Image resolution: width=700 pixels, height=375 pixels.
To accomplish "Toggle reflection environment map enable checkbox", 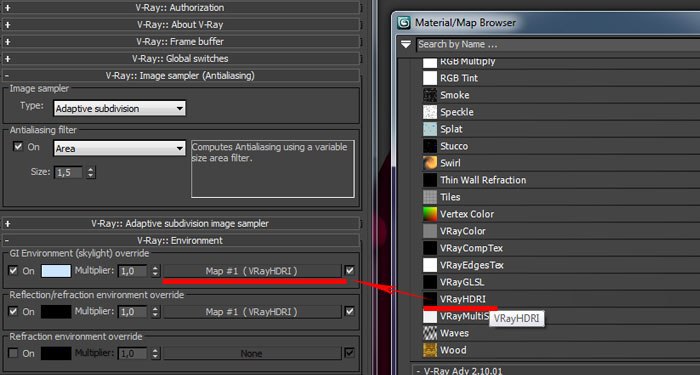I will pyautogui.click(x=349, y=311).
